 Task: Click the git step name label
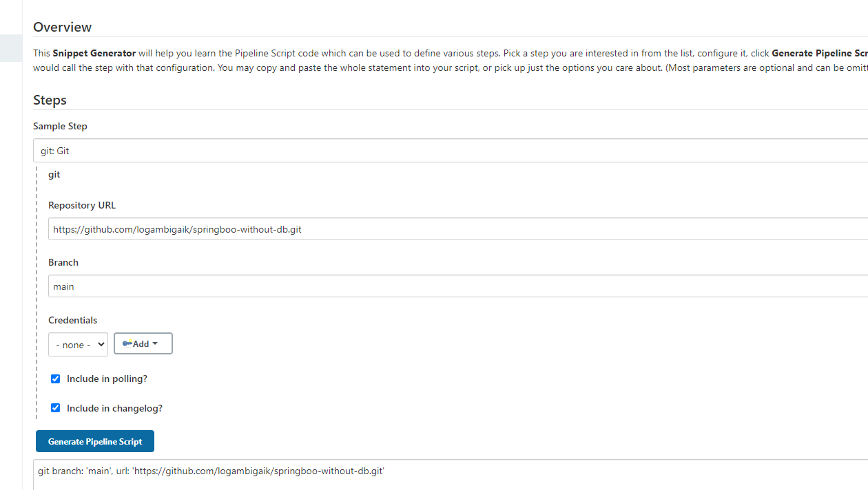(54, 174)
